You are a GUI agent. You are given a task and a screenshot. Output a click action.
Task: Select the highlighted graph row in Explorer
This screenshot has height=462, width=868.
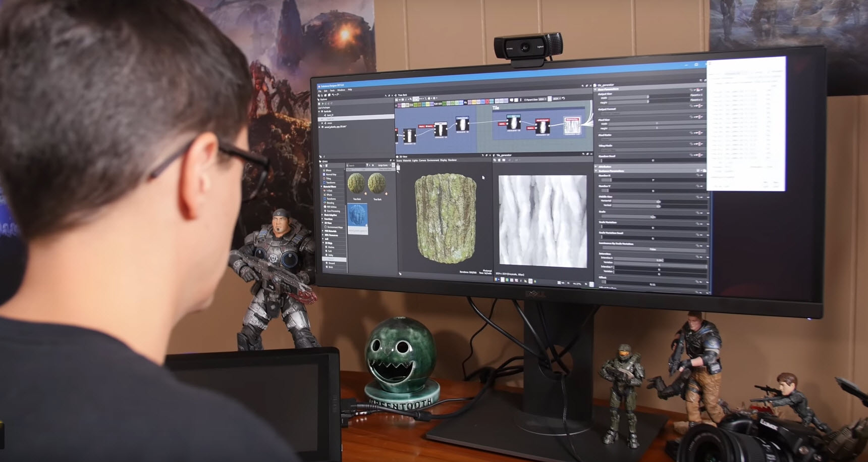click(x=356, y=118)
